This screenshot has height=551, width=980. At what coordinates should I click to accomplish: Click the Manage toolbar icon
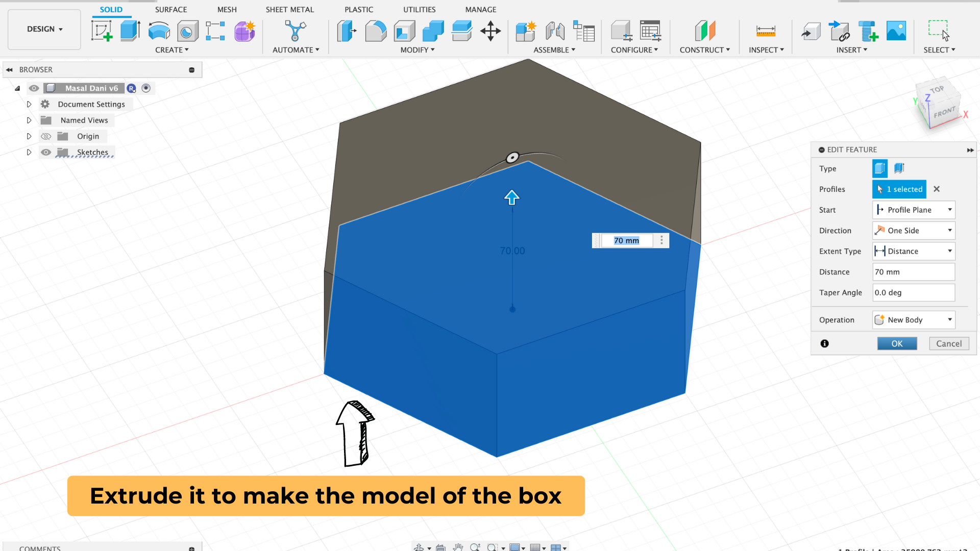click(481, 9)
